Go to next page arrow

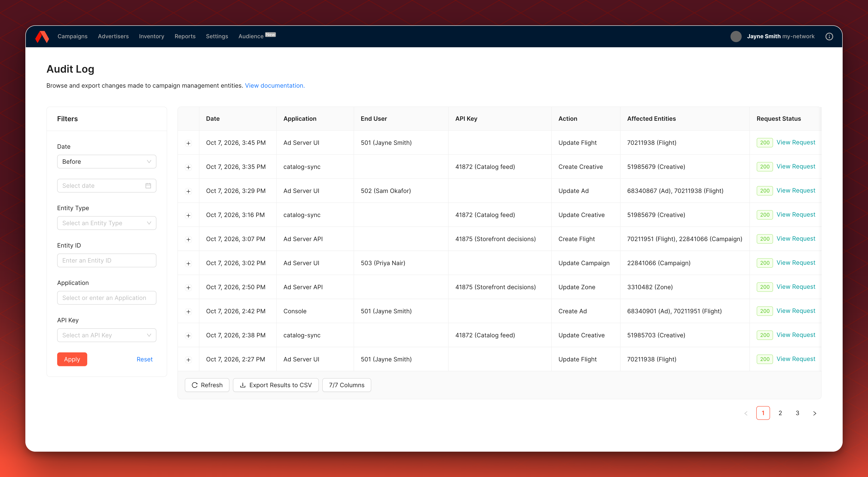pyautogui.click(x=815, y=413)
